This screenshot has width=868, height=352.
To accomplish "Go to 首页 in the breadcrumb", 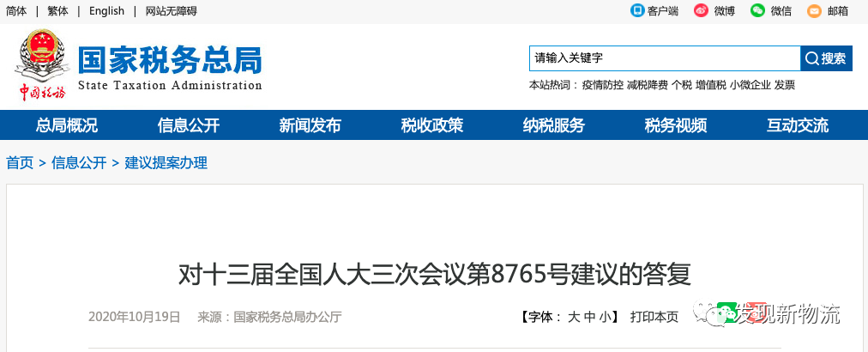I will click(20, 163).
